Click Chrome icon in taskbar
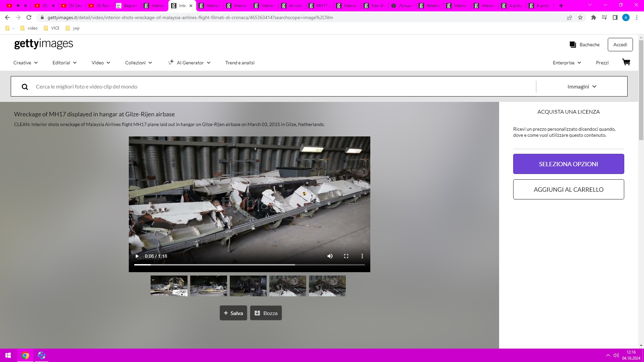This screenshot has width=644, height=362. 25,355
